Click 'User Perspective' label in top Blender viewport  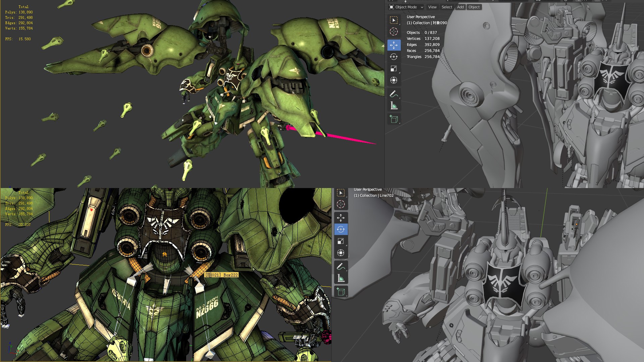tap(421, 17)
